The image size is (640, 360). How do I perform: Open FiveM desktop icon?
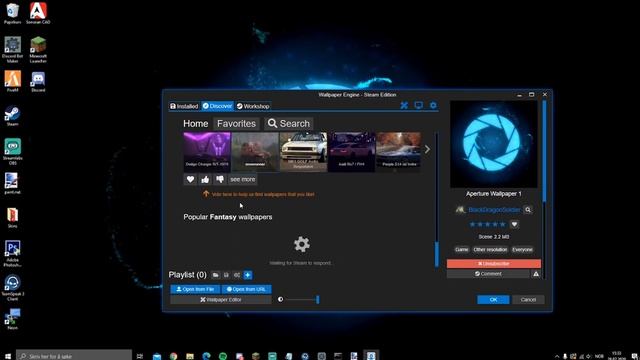12,81
